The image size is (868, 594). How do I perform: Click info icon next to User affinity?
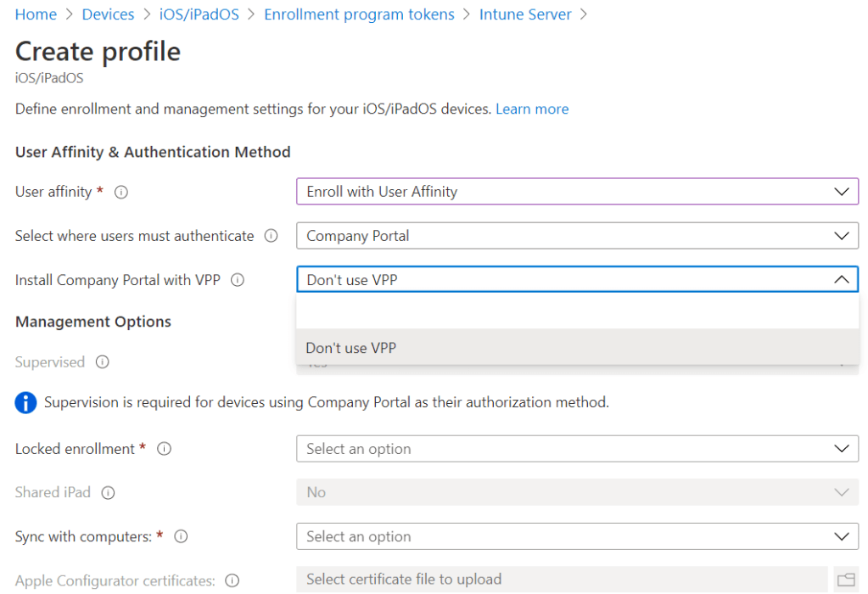[121, 192]
